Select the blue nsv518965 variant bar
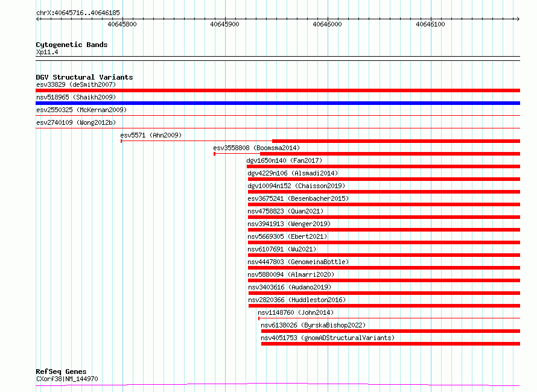This screenshot has height=392, width=537. point(278,103)
